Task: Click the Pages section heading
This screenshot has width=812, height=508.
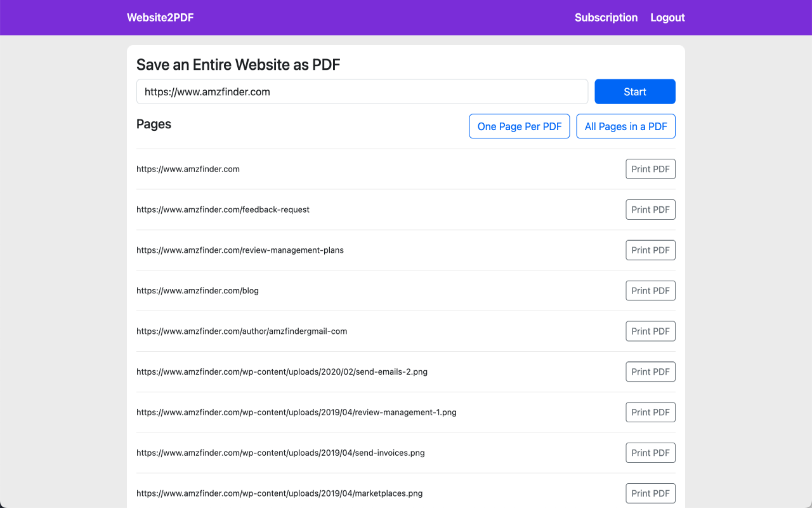Action: pos(154,124)
